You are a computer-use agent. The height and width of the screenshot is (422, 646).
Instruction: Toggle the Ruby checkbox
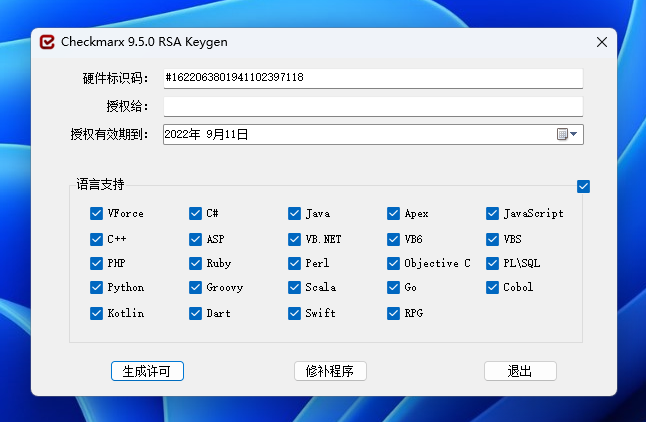click(x=195, y=263)
